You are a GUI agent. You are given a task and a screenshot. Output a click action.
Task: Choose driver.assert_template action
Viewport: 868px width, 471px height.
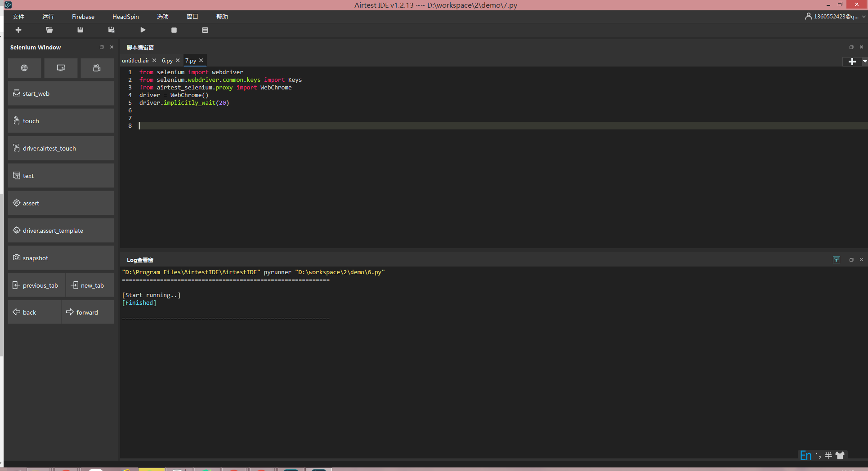pos(61,231)
